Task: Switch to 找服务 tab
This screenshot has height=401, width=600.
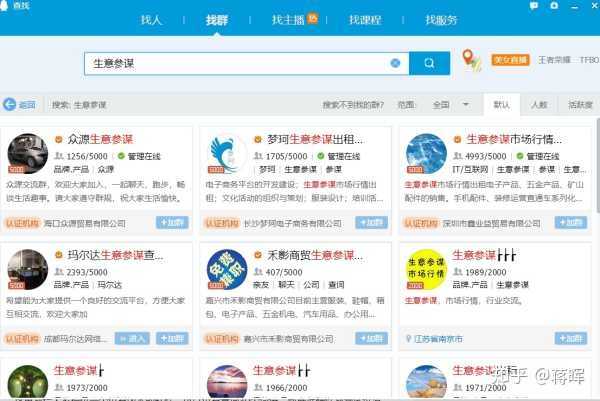Action: (x=441, y=20)
